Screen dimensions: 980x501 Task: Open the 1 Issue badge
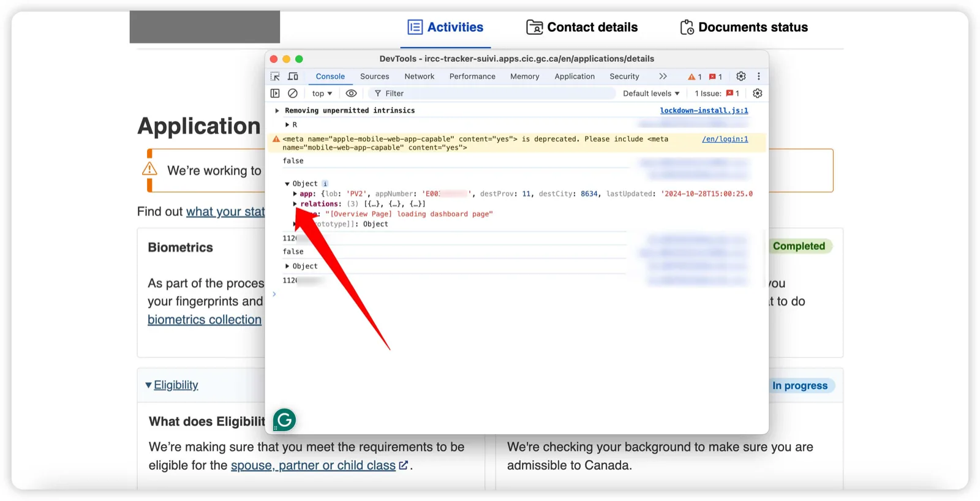[717, 94]
